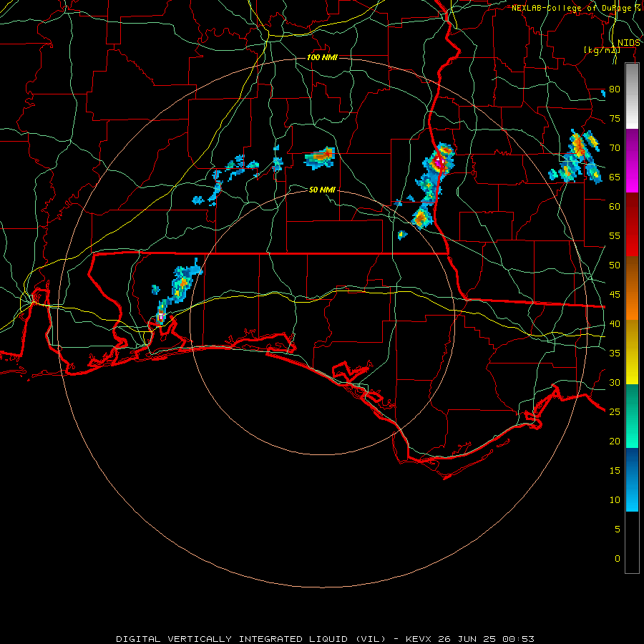Pick the white-gray top band of the color scale
Screen dimensions: 644x644
pyautogui.click(x=632, y=96)
